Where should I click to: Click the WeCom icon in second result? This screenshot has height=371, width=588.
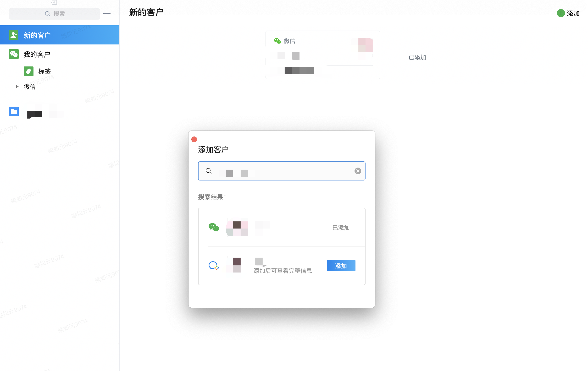214,266
